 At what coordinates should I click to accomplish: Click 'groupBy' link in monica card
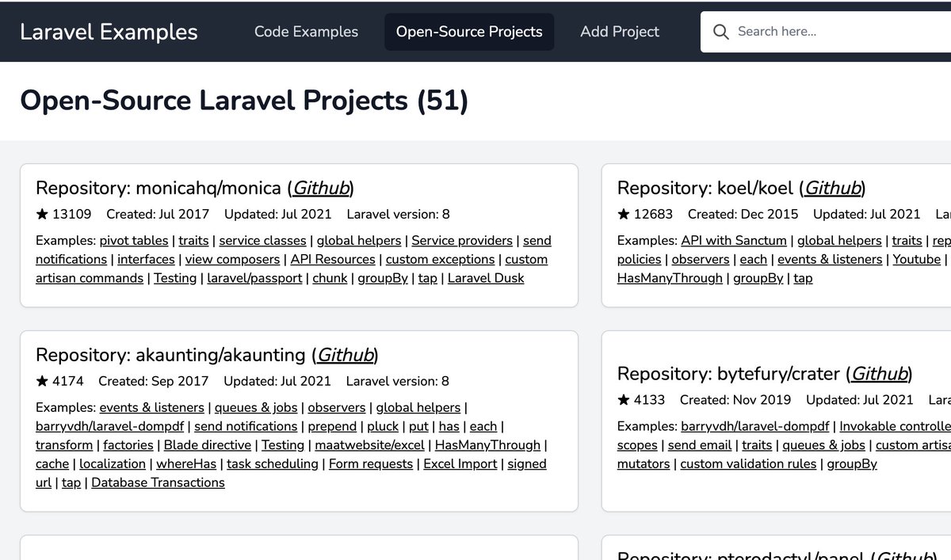pyautogui.click(x=383, y=279)
